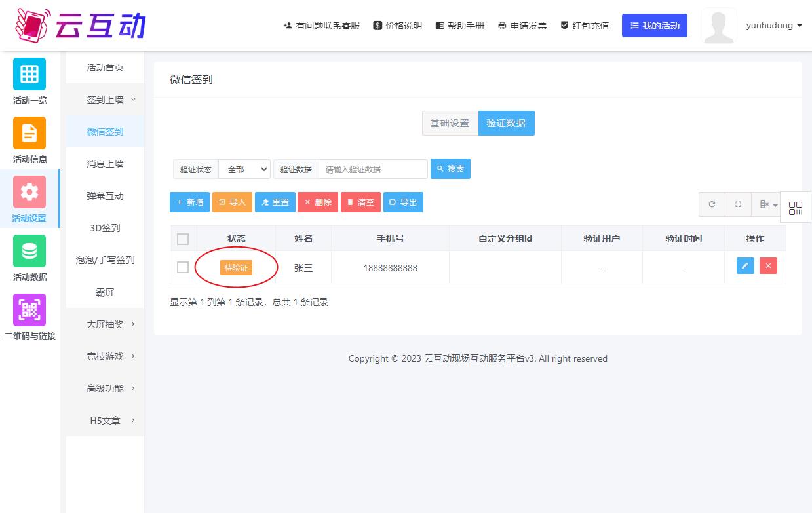Open the 活动信息 document icon

29,133
